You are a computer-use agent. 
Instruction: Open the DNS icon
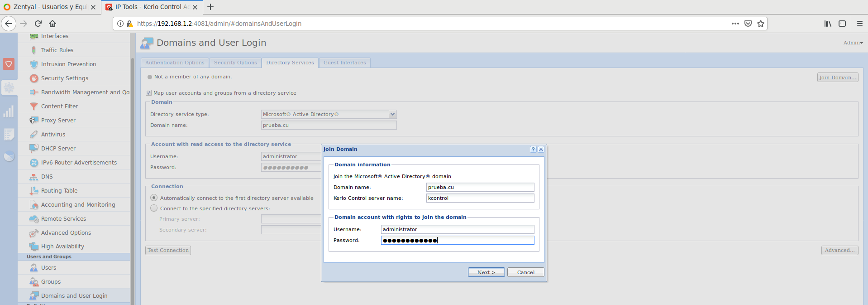pyautogui.click(x=34, y=177)
